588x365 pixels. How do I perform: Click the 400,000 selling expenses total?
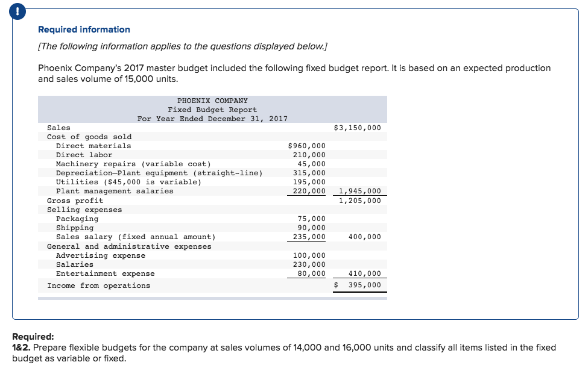pyautogui.click(x=364, y=237)
